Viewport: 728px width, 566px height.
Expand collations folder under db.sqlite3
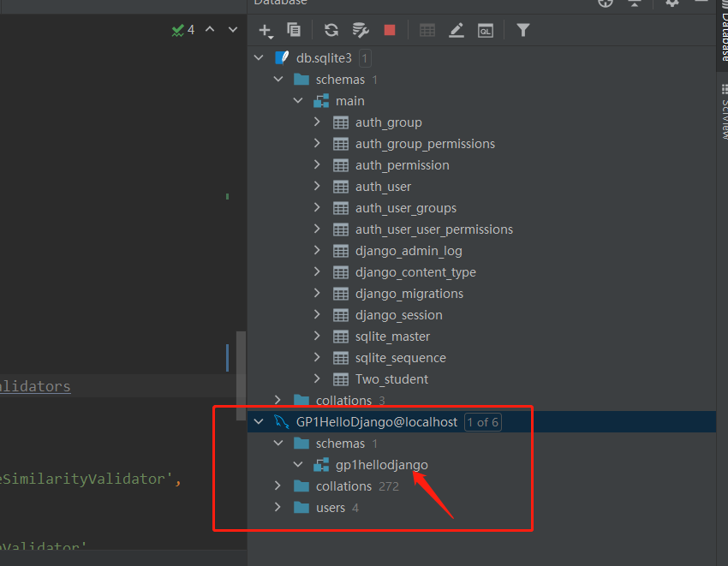tap(277, 400)
